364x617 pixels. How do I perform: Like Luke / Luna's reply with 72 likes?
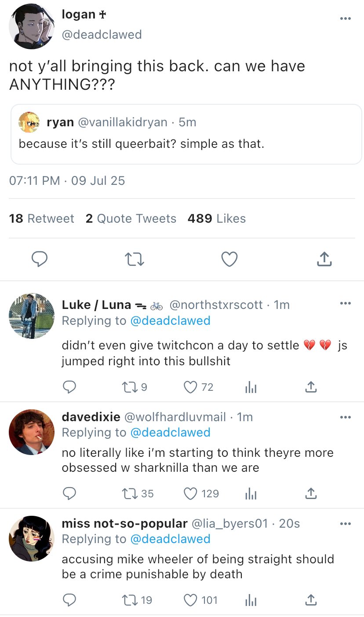click(190, 387)
